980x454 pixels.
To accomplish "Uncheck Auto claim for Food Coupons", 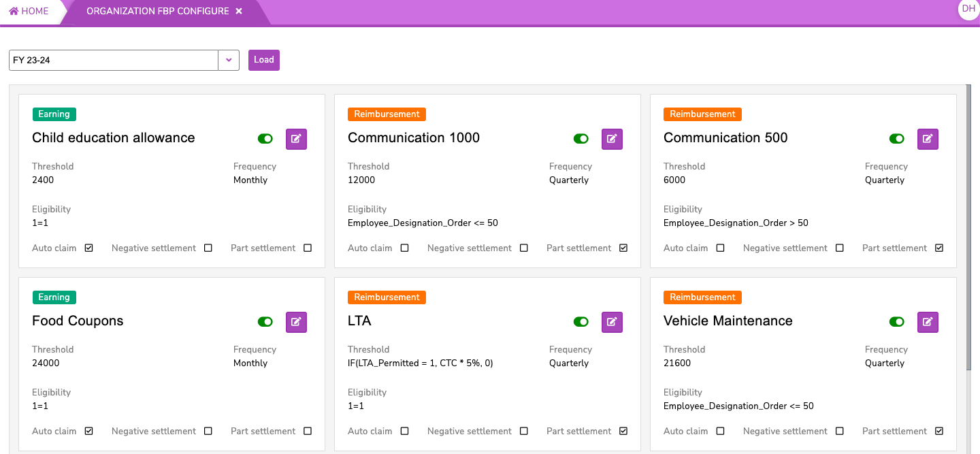I will (89, 431).
